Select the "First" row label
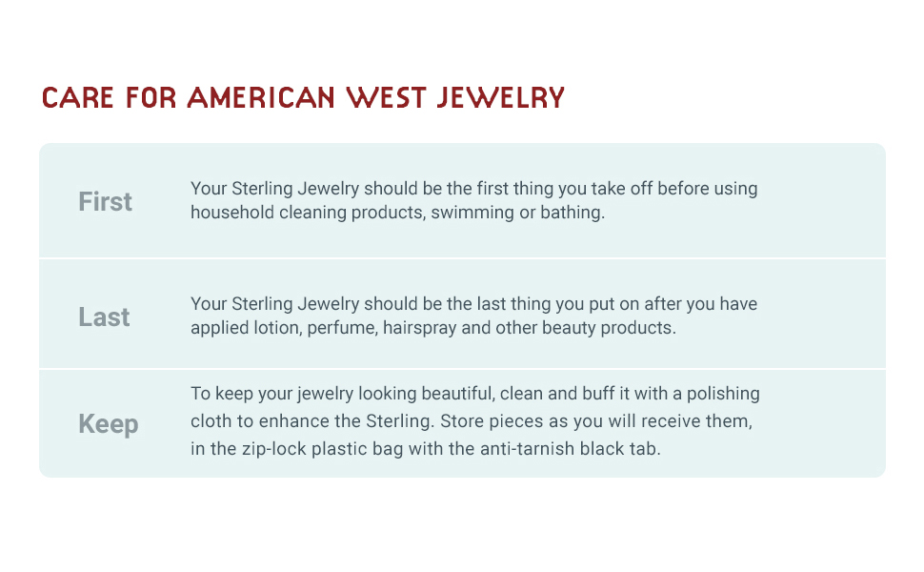The height and width of the screenshot is (572, 924). pyautogui.click(x=105, y=202)
